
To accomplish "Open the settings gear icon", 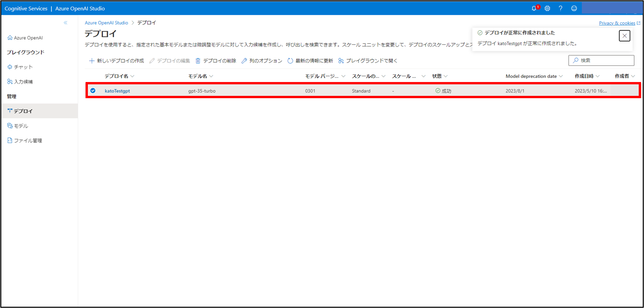I will [547, 9].
